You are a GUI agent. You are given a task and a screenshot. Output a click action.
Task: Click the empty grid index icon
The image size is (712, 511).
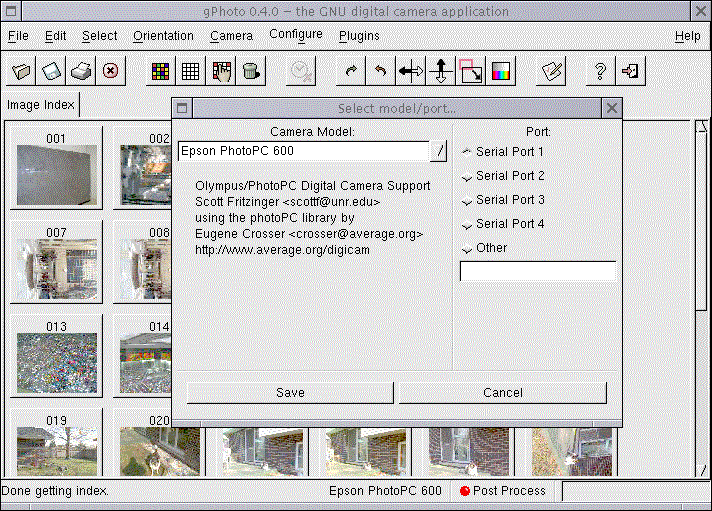pyautogui.click(x=190, y=71)
